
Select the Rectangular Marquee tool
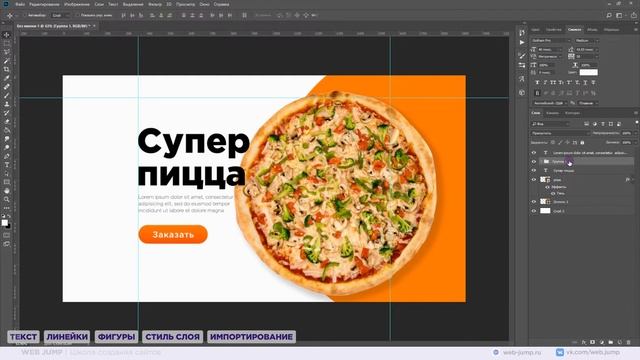click(x=7, y=43)
